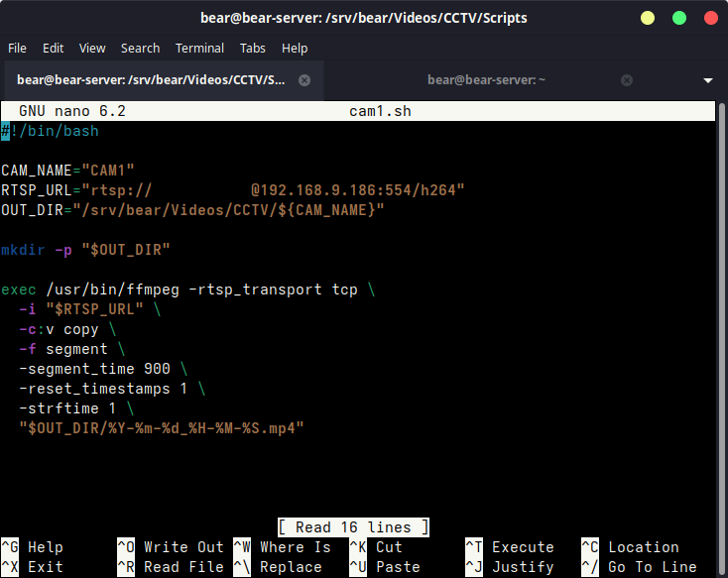Open the View menu
728x578 pixels.
92,48
